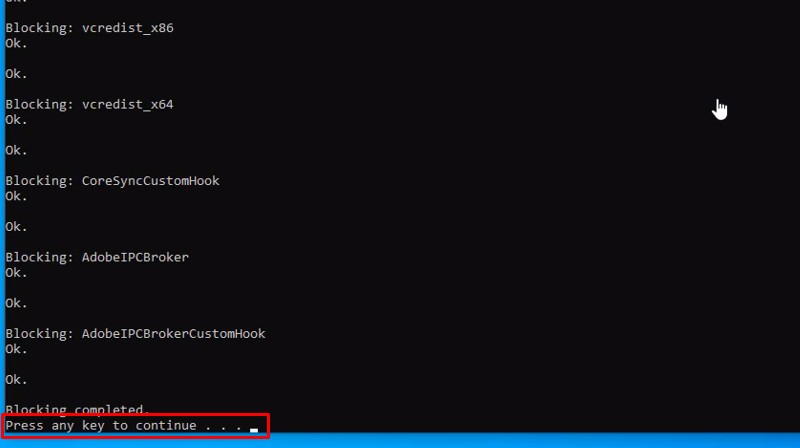Click the 'Blocking: CoreSyncCustomHook' output line
The height and width of the screenshot is (448, 800).
[112, 181]
